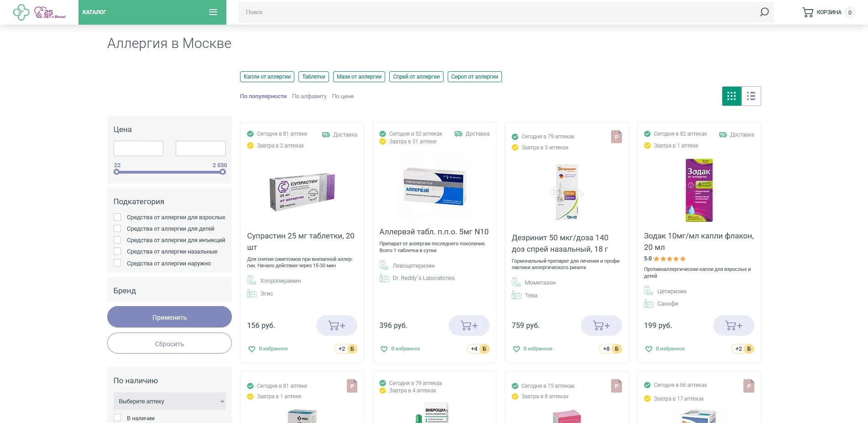Open the 'Выберите аптеку' dropdown

pyautogui.click(x=169, y=402)
